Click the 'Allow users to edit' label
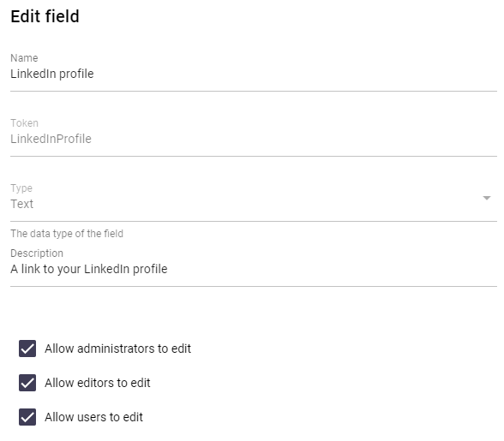The image size is (504, 441). point(93,417)
